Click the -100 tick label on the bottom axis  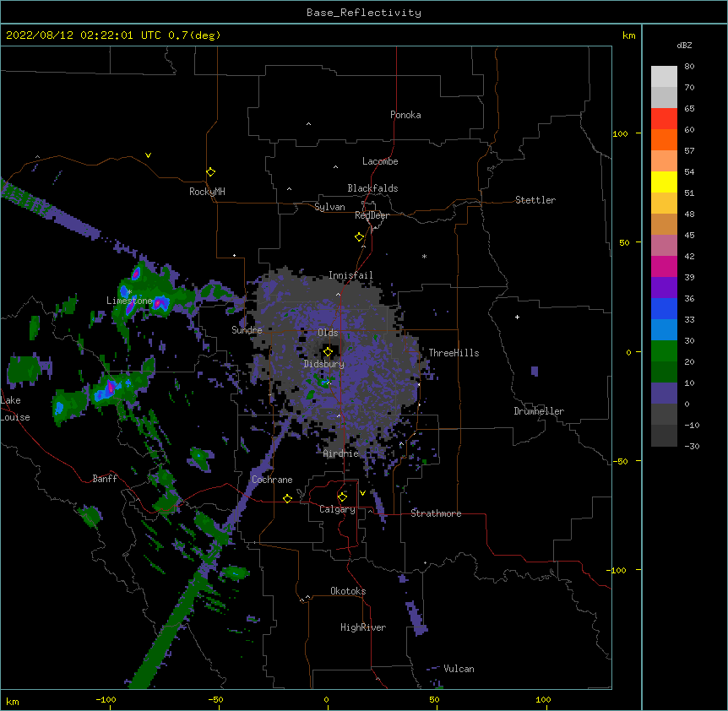106,699
